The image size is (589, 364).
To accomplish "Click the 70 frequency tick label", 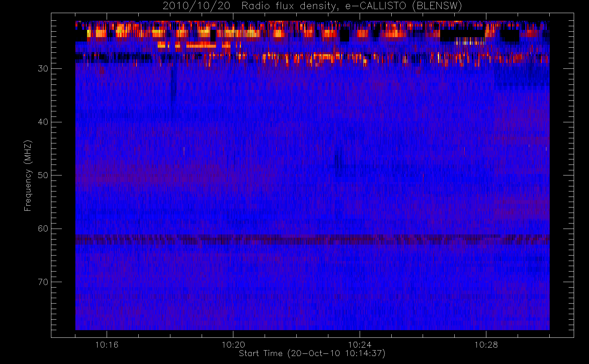I will [43, 282].
